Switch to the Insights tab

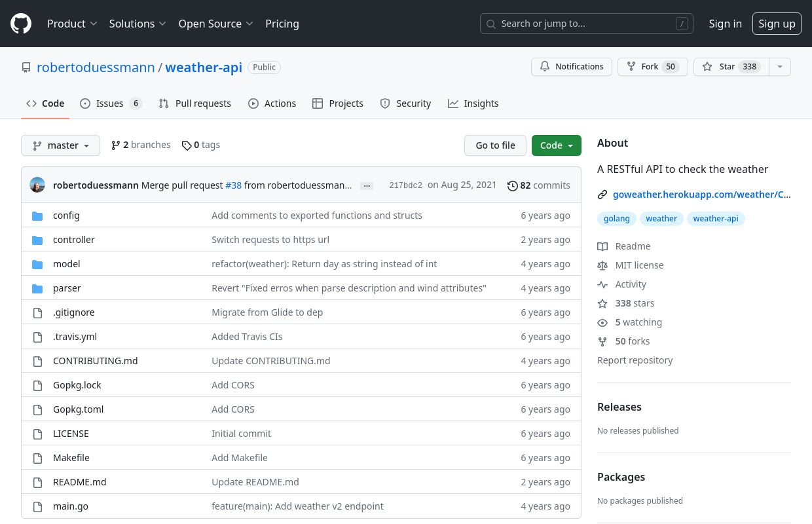473,103
